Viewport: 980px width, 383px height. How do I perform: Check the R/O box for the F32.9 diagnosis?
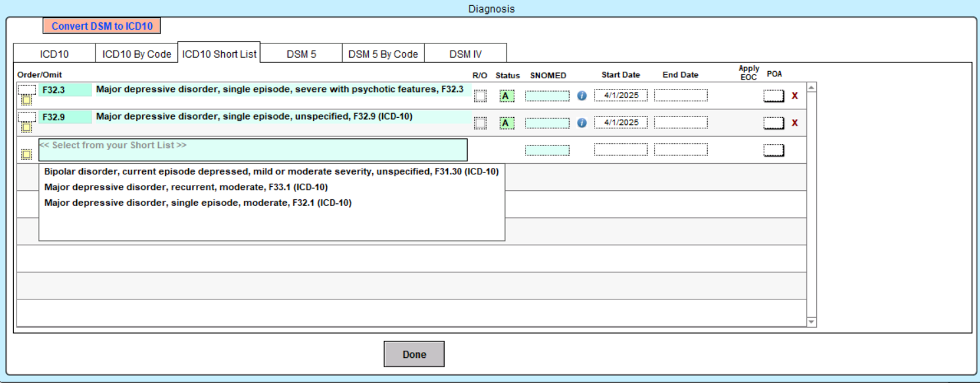(479, 122)
